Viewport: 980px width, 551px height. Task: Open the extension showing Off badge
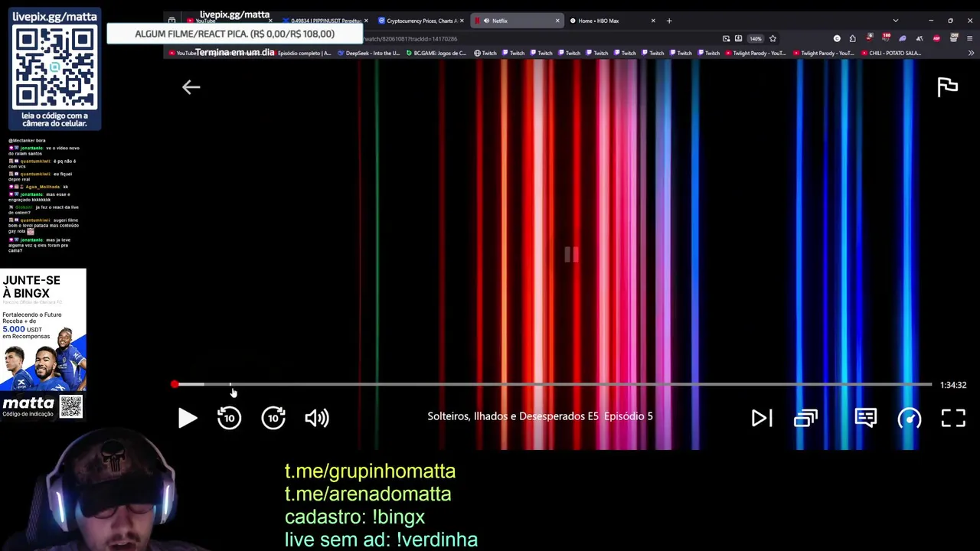click(x=954, y=37)
